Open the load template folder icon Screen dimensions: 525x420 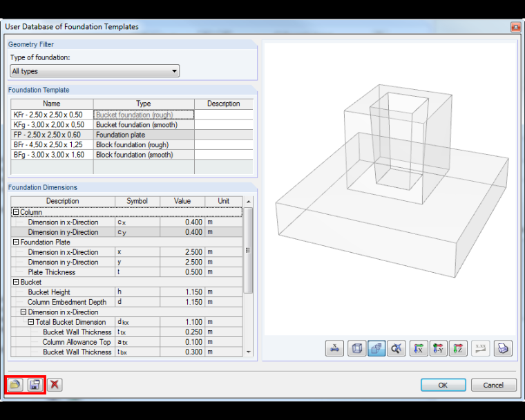coord(15,385)
